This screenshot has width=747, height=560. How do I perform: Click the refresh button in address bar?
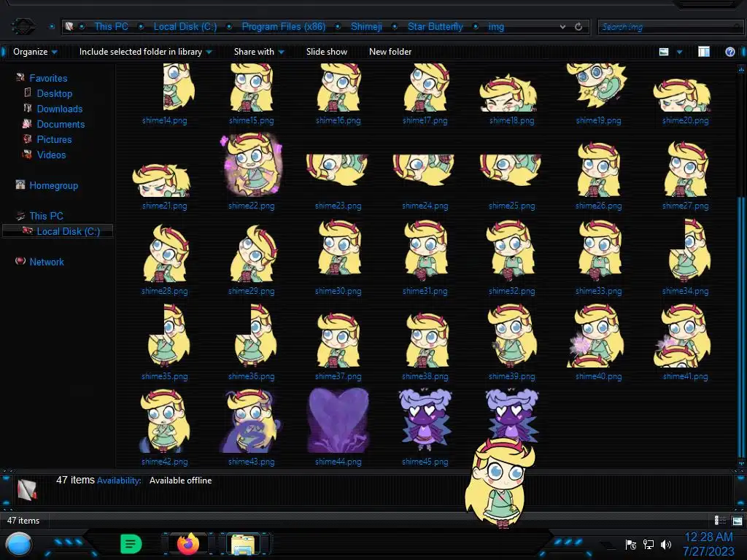coord(578,27)
